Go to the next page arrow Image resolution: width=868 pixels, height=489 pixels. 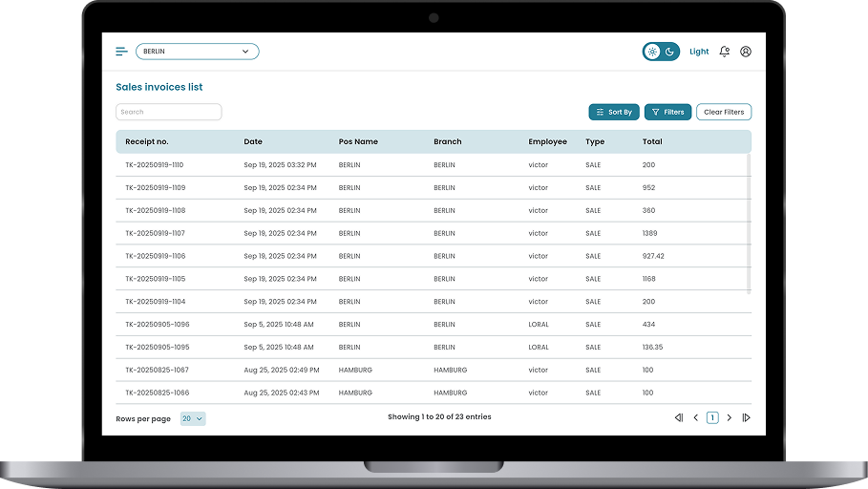coord(730,417)
